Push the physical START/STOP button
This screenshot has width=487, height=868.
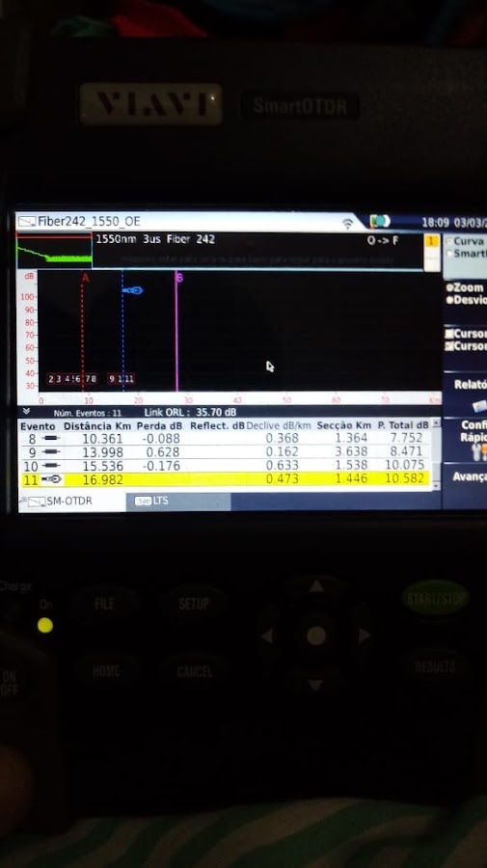click(436, 597)
